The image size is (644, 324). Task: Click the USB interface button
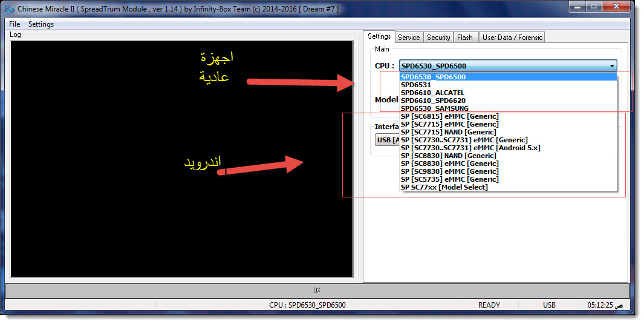pyautogui.click(x=387, y=140)
